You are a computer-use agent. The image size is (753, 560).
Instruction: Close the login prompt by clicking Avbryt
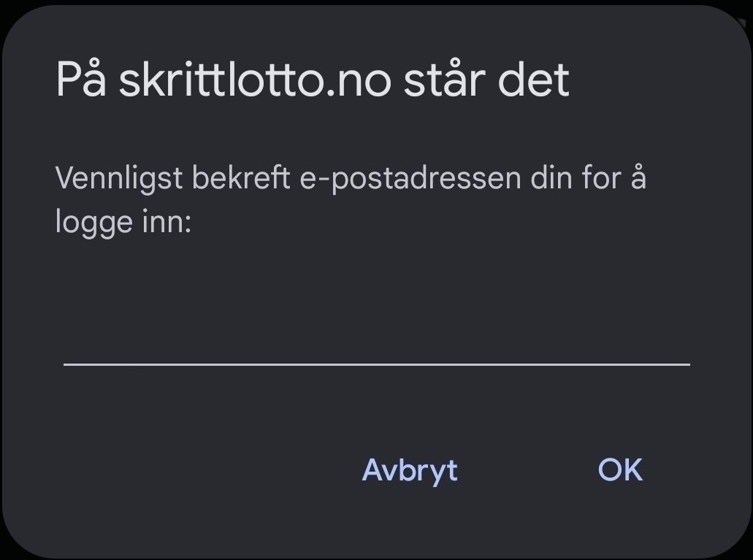coord(410,471)
